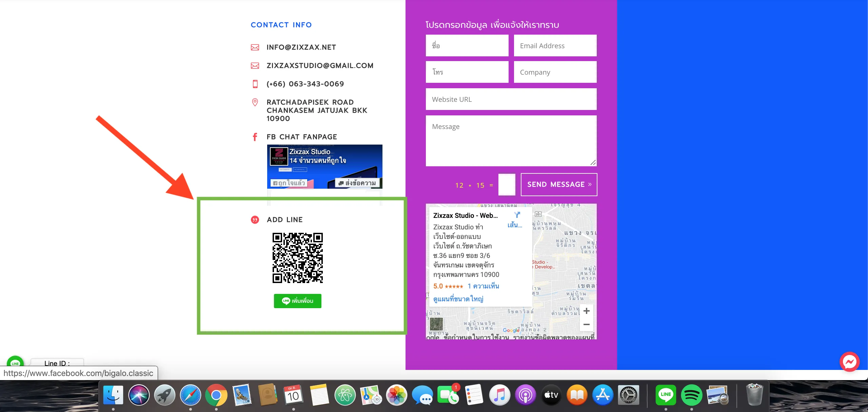Focus the Email Address field
Viewport: 868px width, 412px height.
[x=555, y=45]
